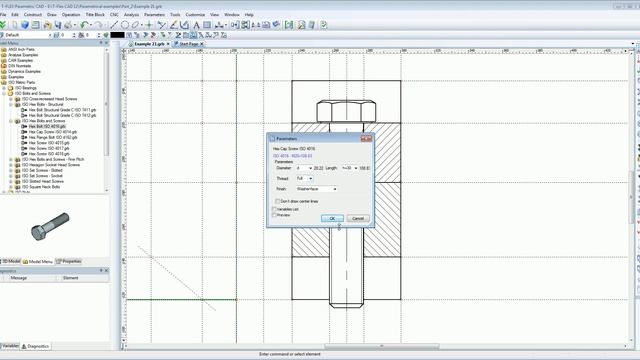Open the Parameters menu
The image size is (640, 360).
coord(154,15)
